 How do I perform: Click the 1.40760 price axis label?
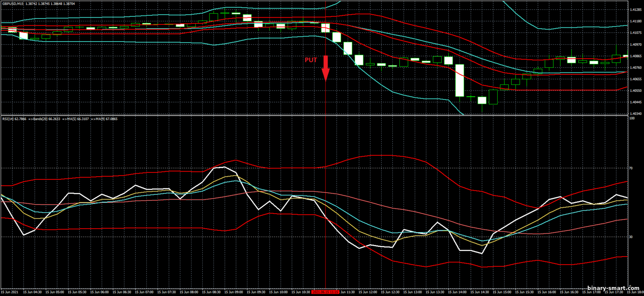coord(635,67)
